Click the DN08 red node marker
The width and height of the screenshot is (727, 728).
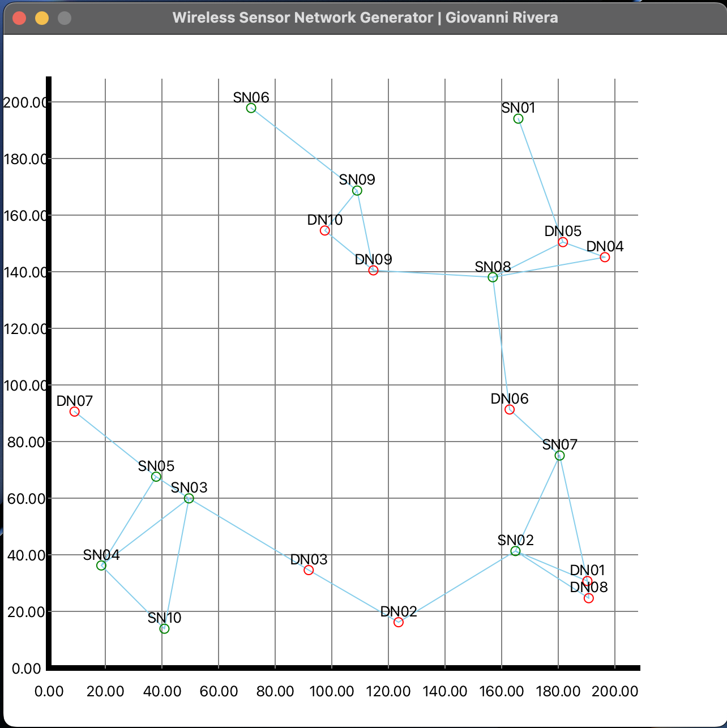(x=589, y=598)
